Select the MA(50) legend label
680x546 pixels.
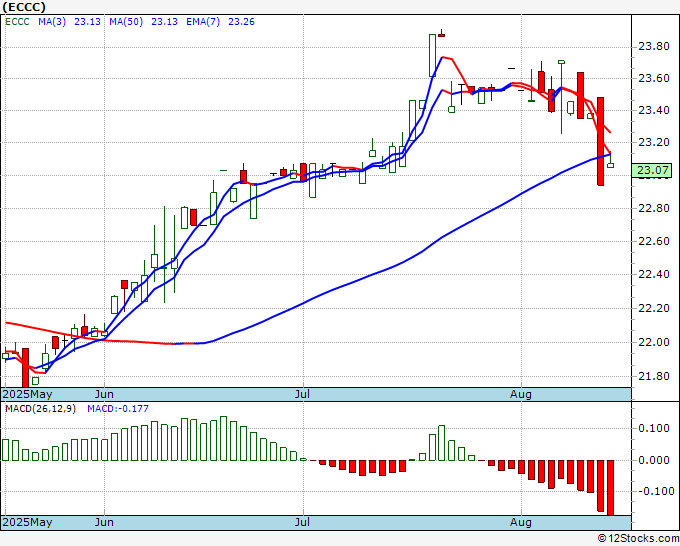126,22
